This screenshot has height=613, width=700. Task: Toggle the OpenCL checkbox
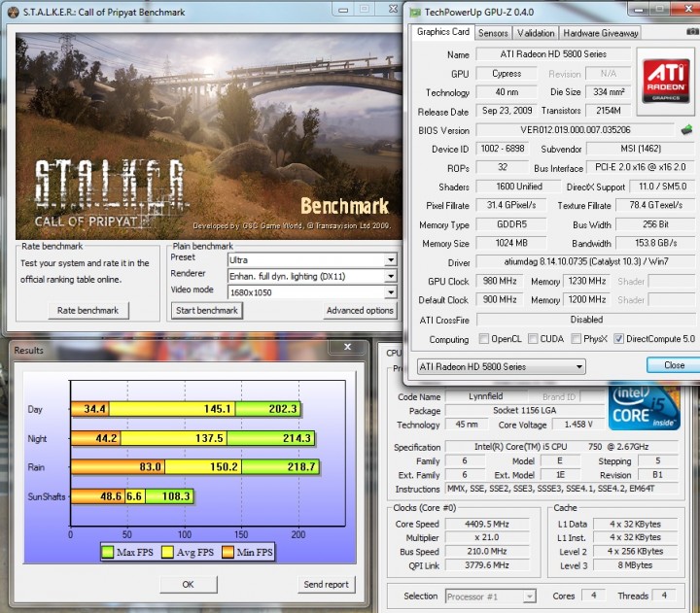pyautogui.click(x=483, y=339)
